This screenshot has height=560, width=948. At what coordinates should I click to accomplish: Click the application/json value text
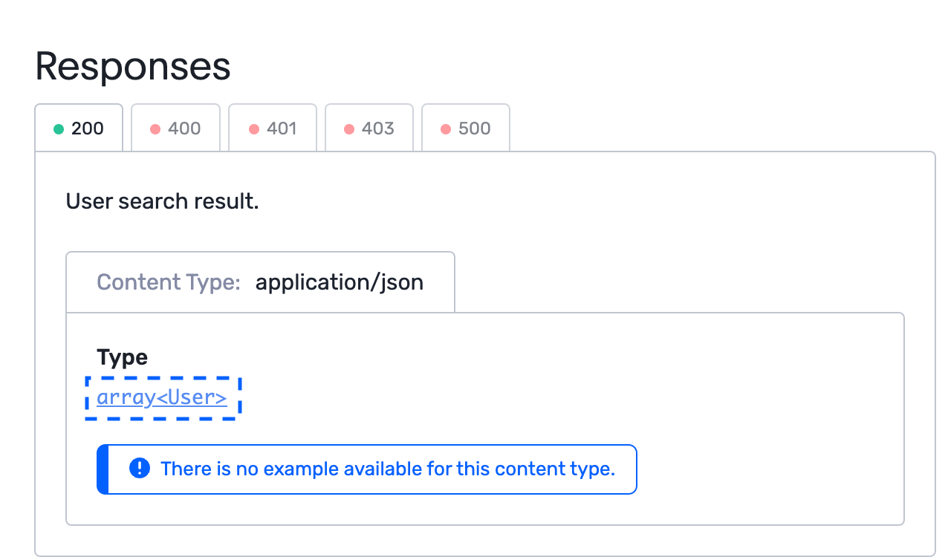339,282
